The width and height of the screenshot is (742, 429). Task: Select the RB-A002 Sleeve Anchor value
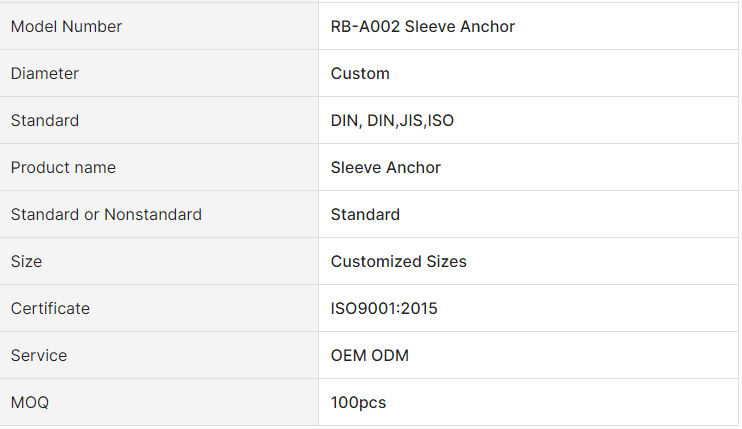pyautogui.click(x=423, y=27)
